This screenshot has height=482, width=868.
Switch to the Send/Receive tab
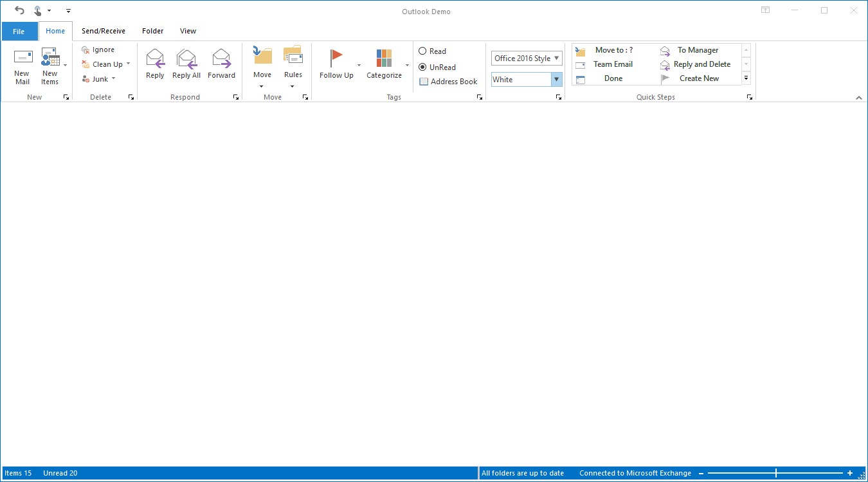tap(104, 31)
